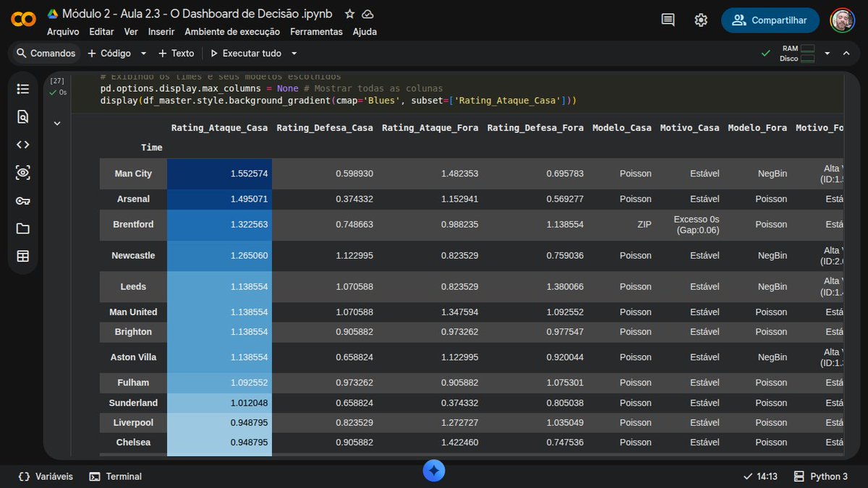Click the 14:13 execution time status
The image size is (868, 488).
tap(760, 476)
